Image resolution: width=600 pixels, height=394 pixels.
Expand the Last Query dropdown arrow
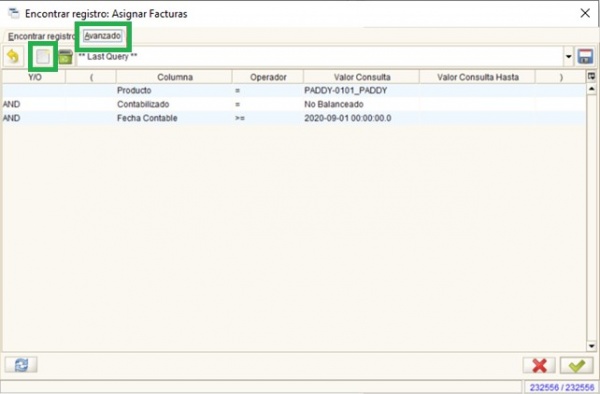point(568,57)
